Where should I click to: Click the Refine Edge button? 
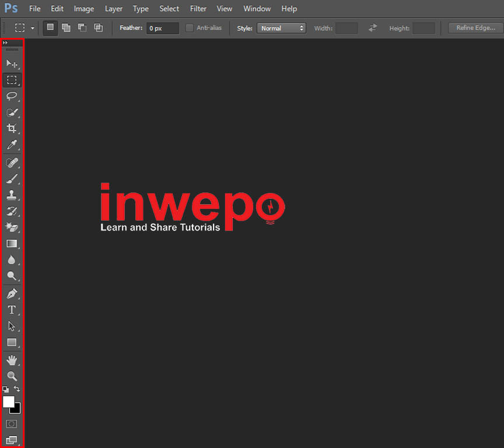click(x=475, y=28)
